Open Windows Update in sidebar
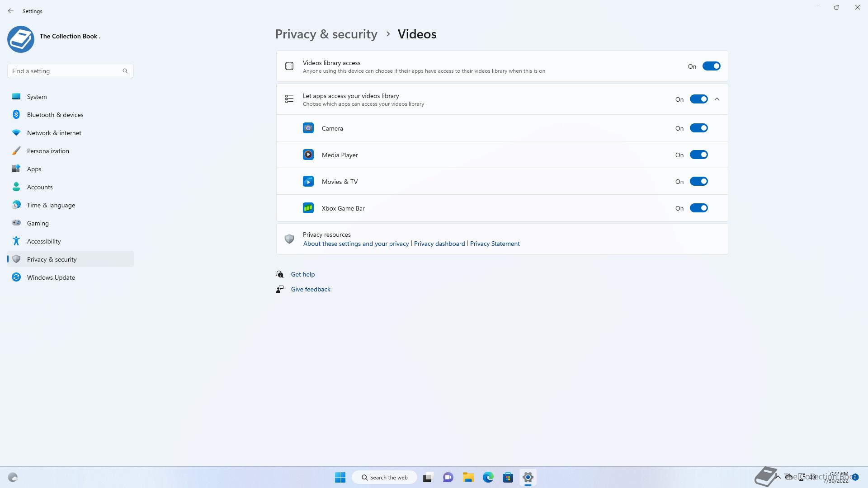Viewport: 868px width, 488px height. [51, 277]
